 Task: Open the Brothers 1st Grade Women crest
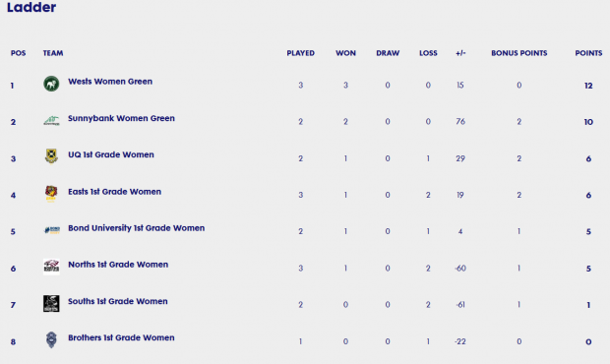pyautogui.click(x=51, y=339)
